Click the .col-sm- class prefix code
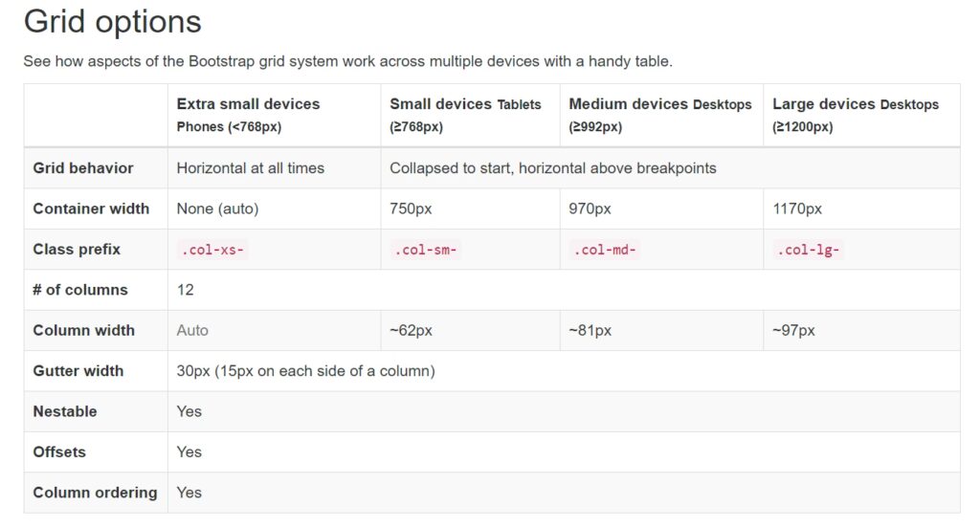 (x=426, y=251)
